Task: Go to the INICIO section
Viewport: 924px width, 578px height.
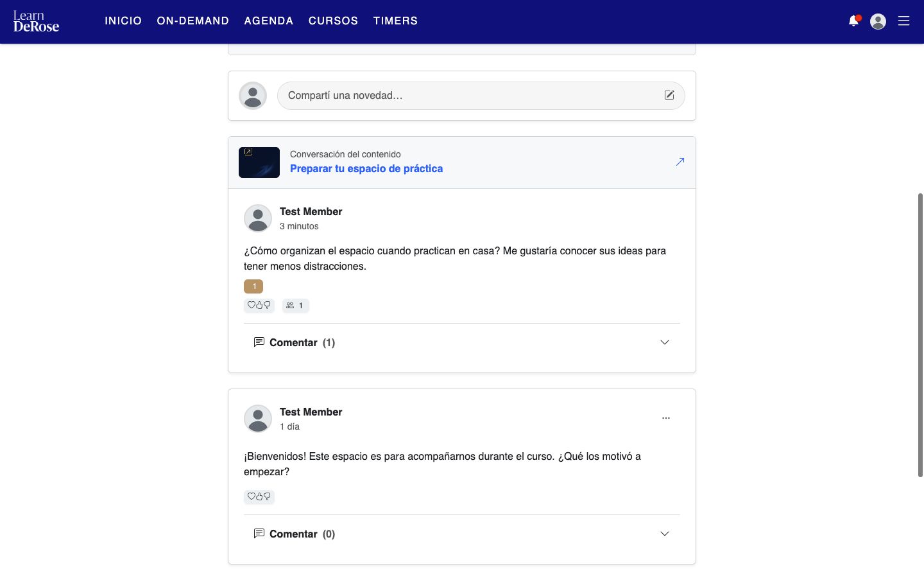Action: [123, 21]
